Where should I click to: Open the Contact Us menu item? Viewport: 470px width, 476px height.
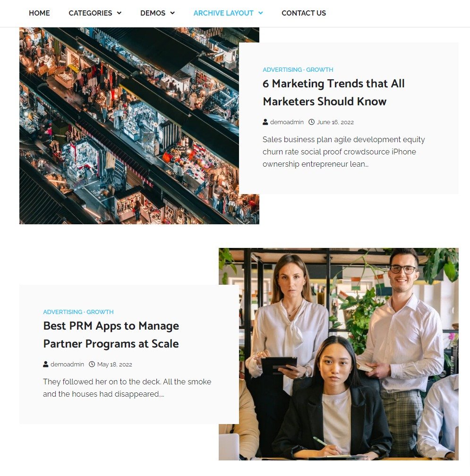point(304,13)
